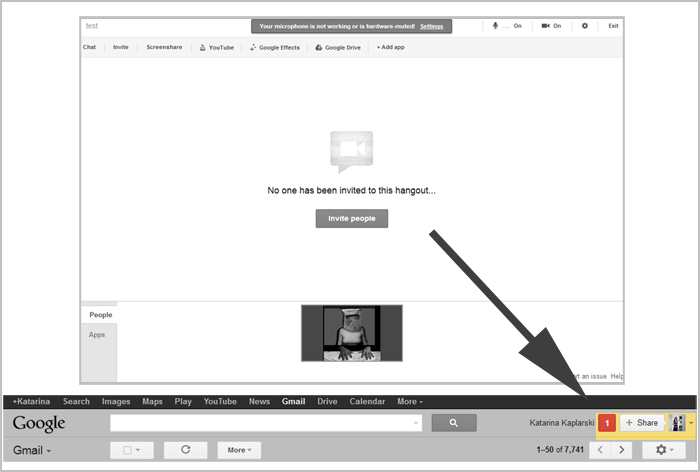This screenshot has height=472, width=700.
Task: Open the profile photo avatar
Action: click(x=677, y=423)
